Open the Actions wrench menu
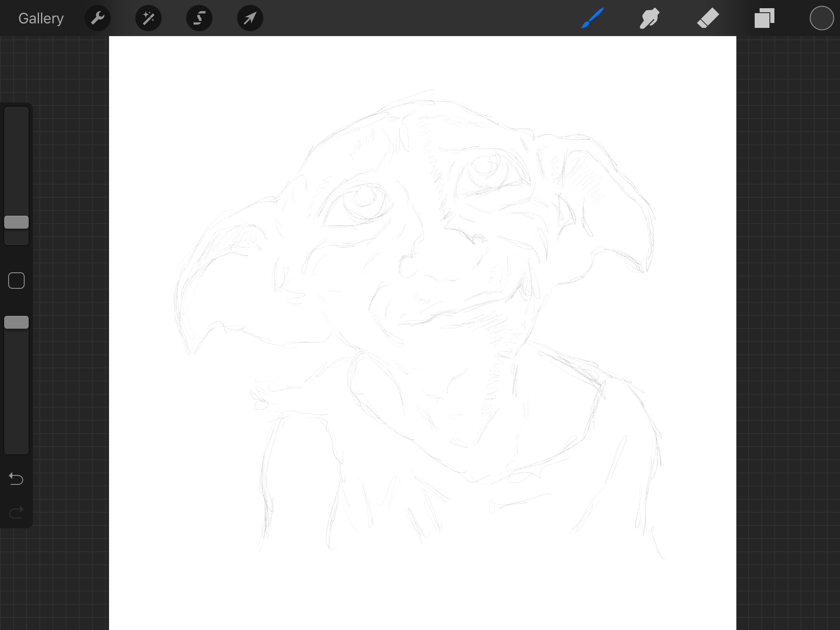 (x=98, y=18)
